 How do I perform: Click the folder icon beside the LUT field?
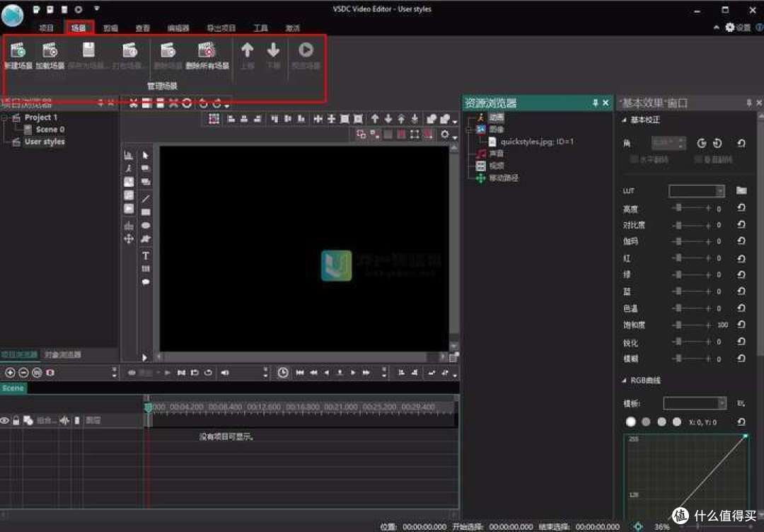point(741,190)
